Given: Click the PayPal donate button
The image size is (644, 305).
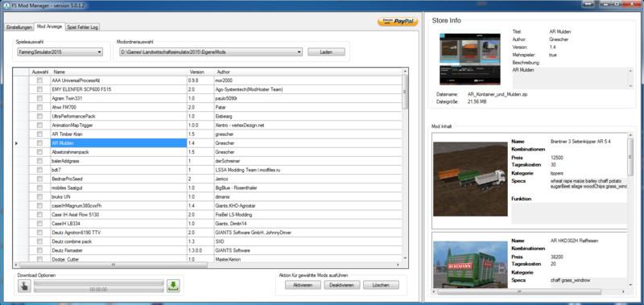Looking at the screenshot, I should point(398,22).
